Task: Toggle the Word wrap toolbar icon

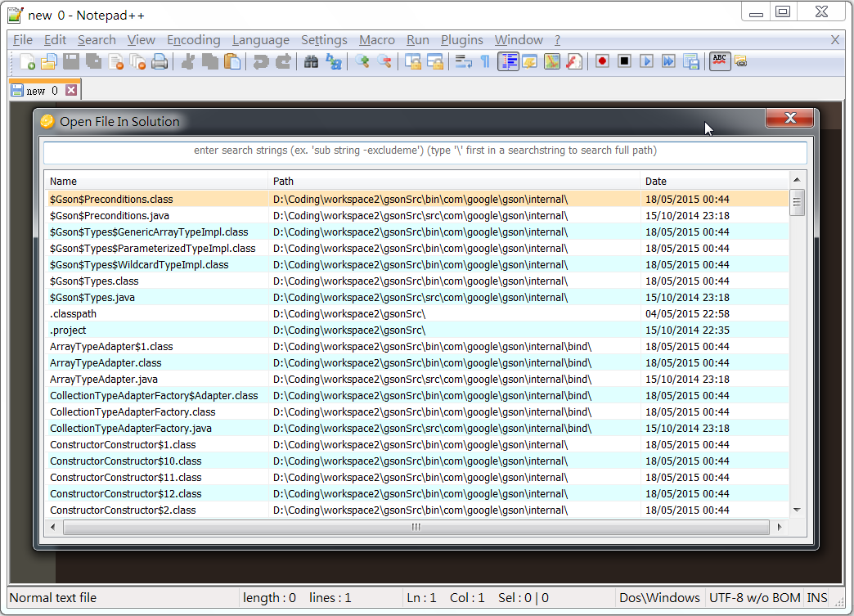Action: tap(464, 61)
